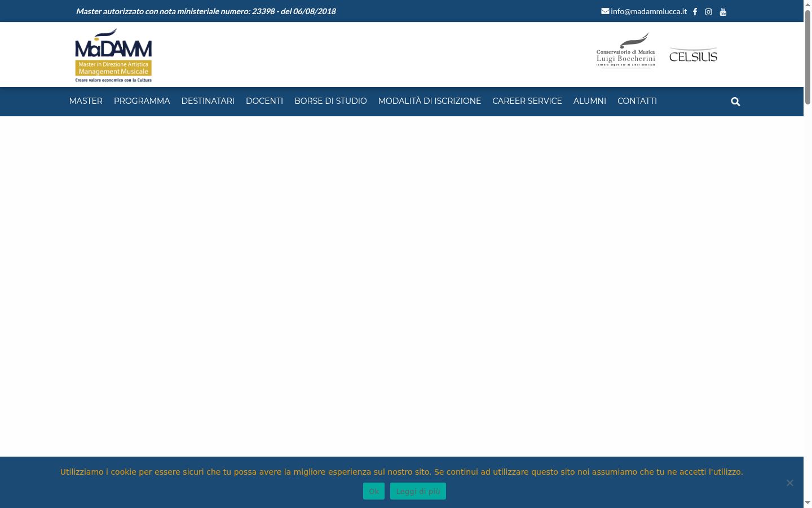Open the PROGRAMMA menu item
This screenshot has width=812, height=508.
[x=142, y=101]
